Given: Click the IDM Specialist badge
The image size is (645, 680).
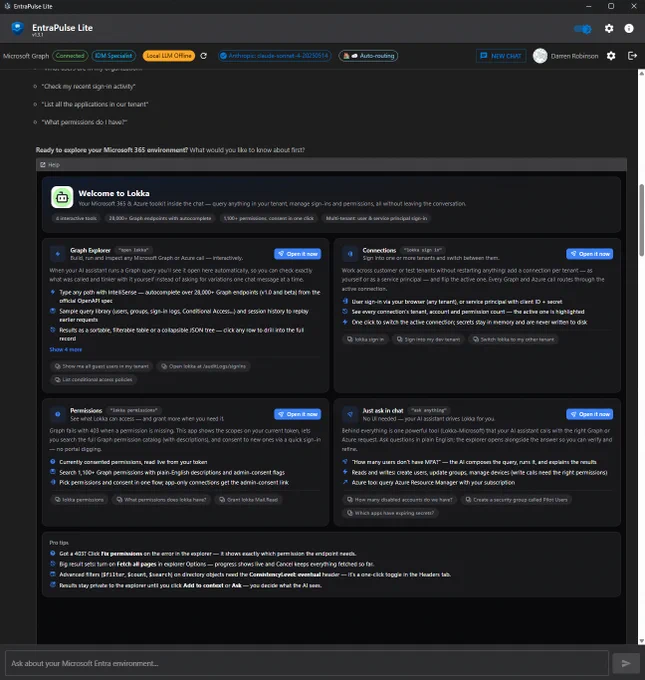Looking at the screenshot, I should click(114, 56).
